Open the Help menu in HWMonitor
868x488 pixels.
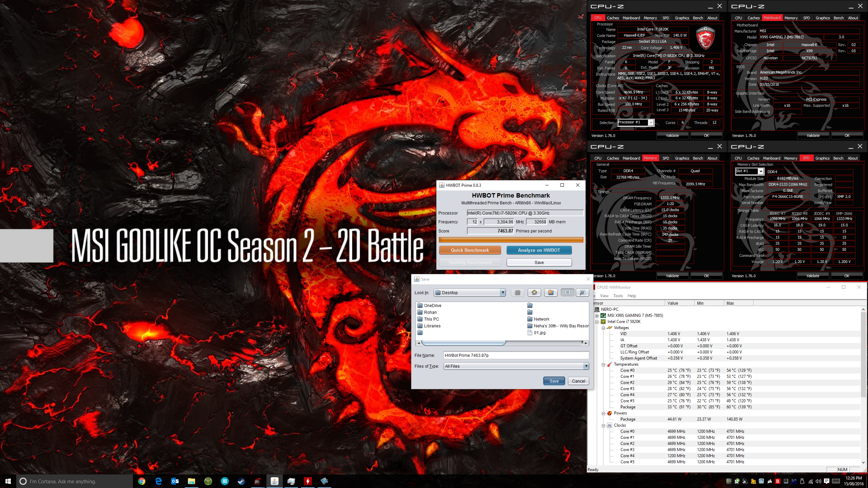(632, 296)
